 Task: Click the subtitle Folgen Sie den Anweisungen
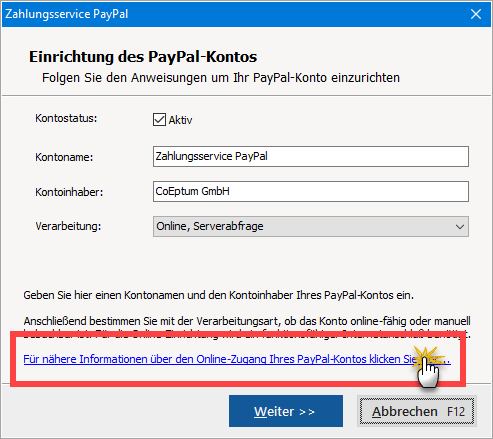pyautogui.click(x=221, y=78)
